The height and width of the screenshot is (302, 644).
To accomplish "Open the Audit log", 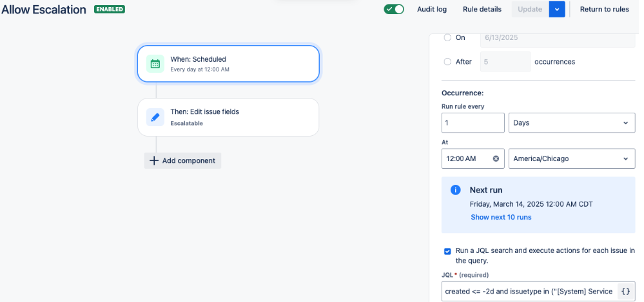I will click(x=432, y=9).
